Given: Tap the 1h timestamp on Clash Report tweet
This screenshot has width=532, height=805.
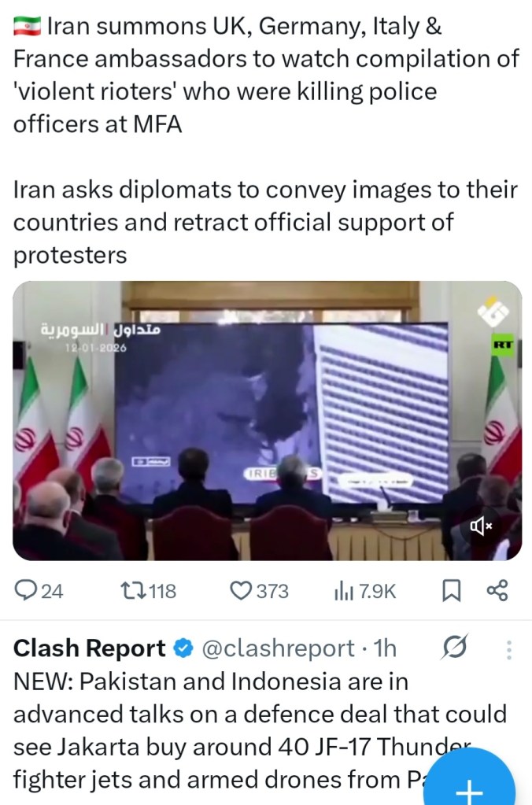Looking at the screenshot, I should 385,648.
